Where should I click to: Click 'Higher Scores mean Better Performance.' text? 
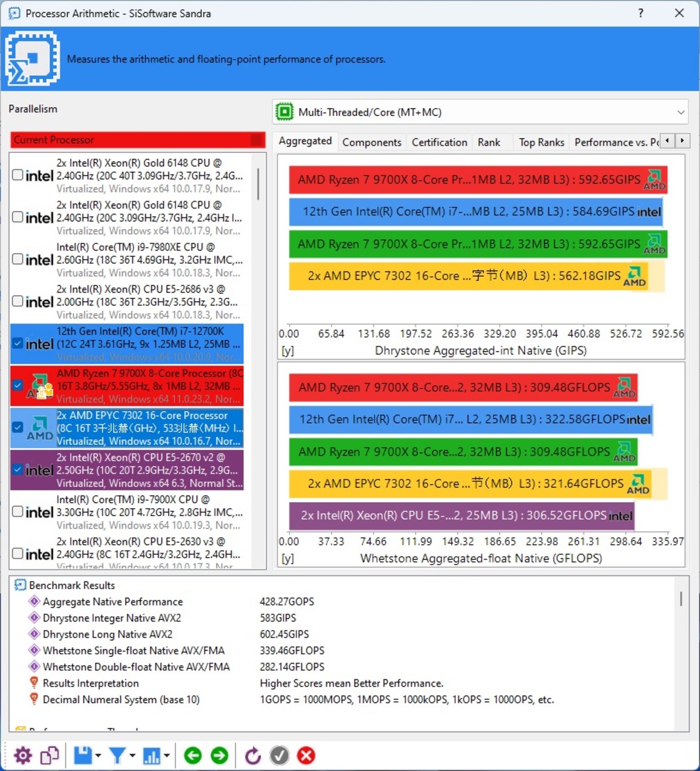tap(351, 683)
